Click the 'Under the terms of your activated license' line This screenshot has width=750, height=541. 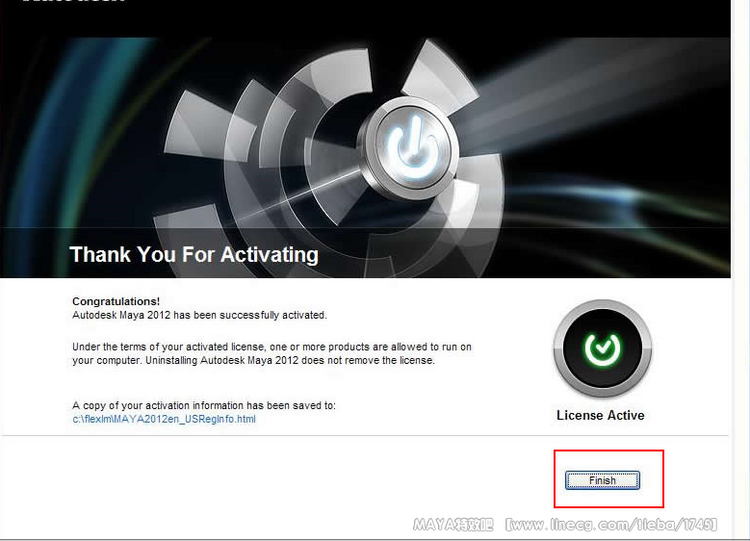point(272,347)
